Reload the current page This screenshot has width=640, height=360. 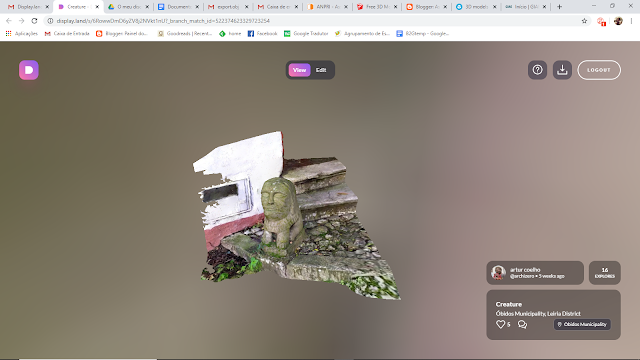(34, 21)
